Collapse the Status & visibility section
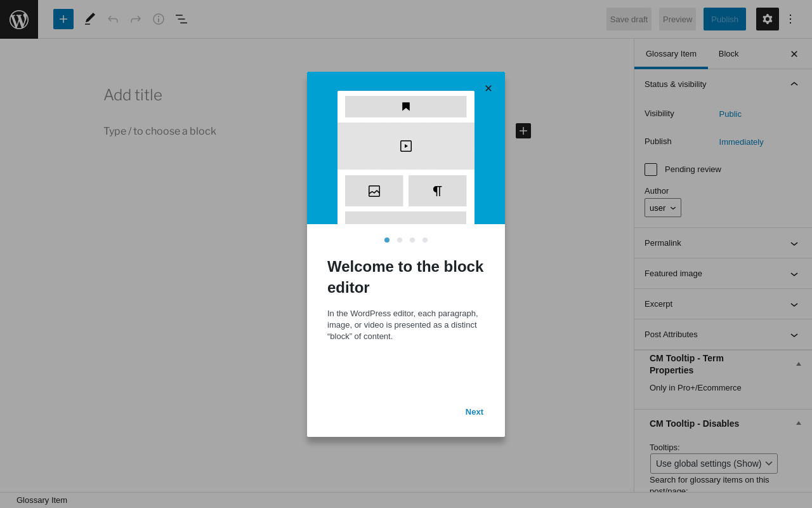 723,84
